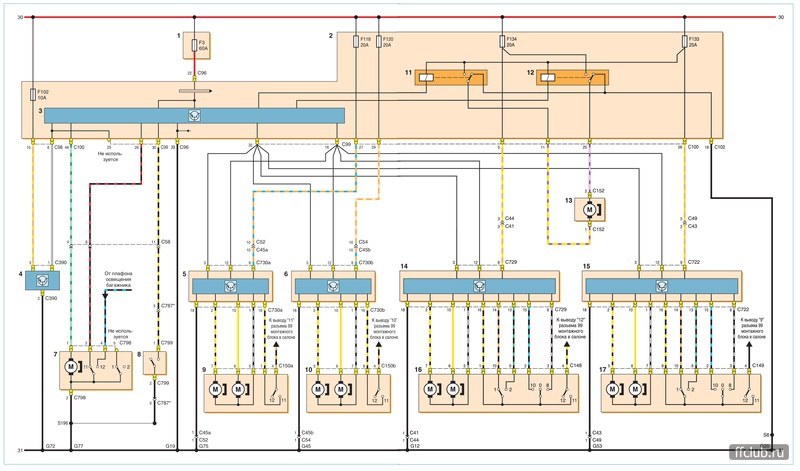Select the central module icon in block 3
Image resolution: width=800 pixels, height=471 pixels.
[194, 116]
